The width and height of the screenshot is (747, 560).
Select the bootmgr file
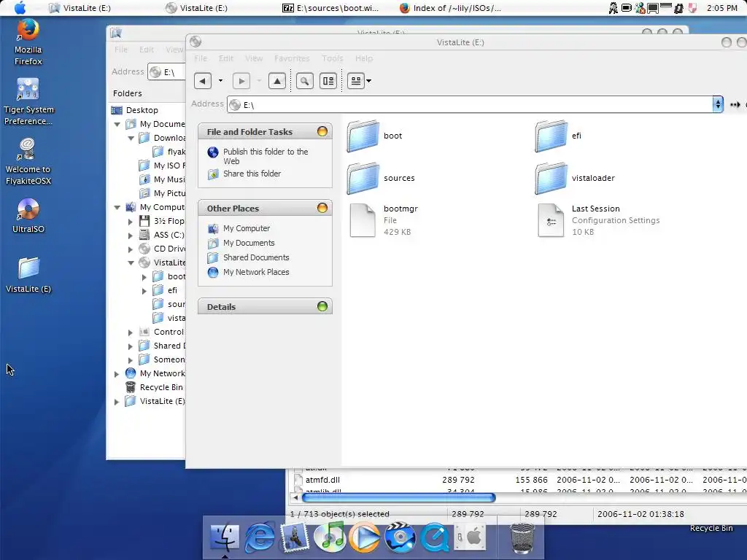(x=384, y=220)
